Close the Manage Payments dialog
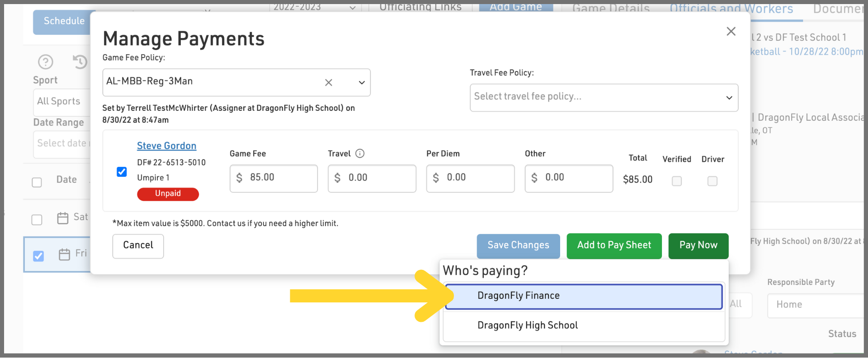 coord(731,31)
